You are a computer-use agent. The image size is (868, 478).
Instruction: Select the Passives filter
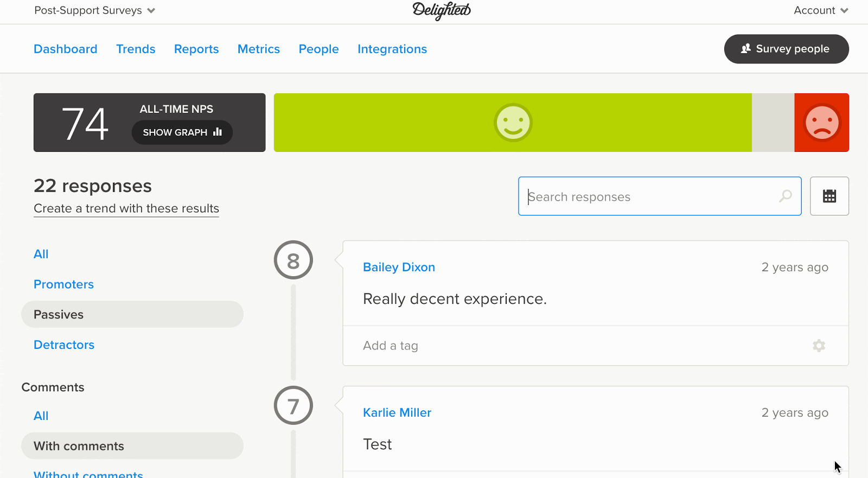(x=132, y=314)
